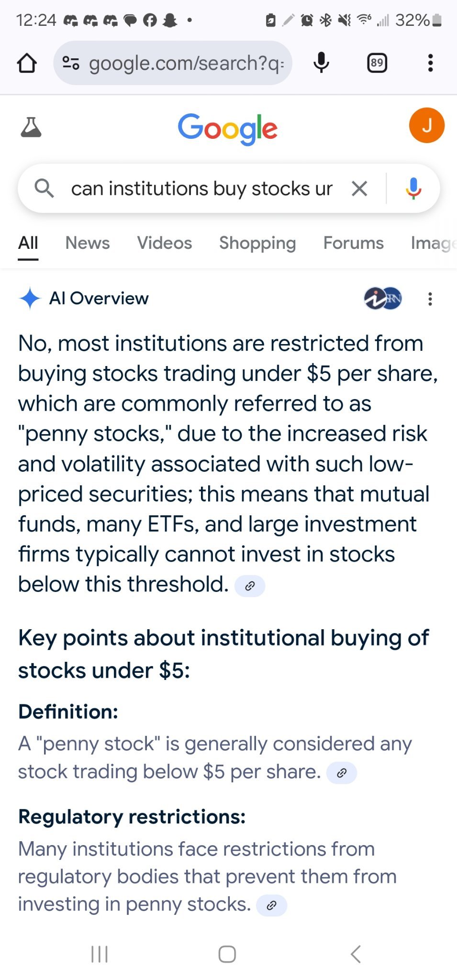
Task: Open Chrome three-dot overflow menu
Action: point(430,63)
